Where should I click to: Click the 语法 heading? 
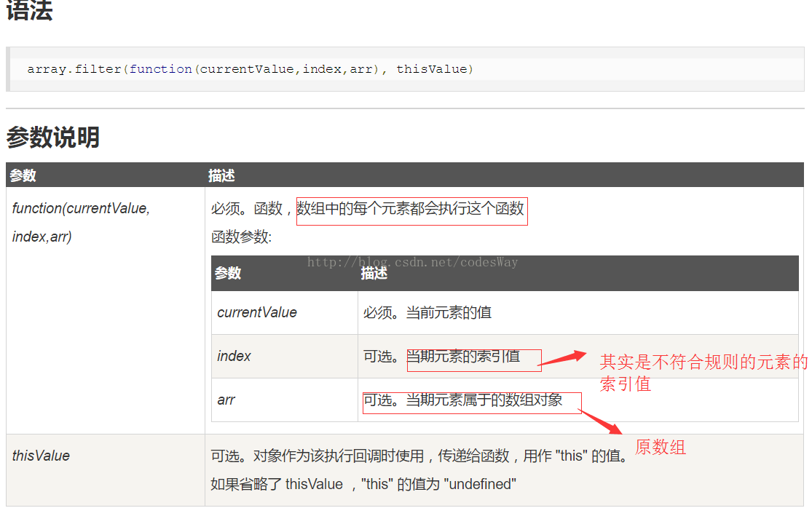29,10
